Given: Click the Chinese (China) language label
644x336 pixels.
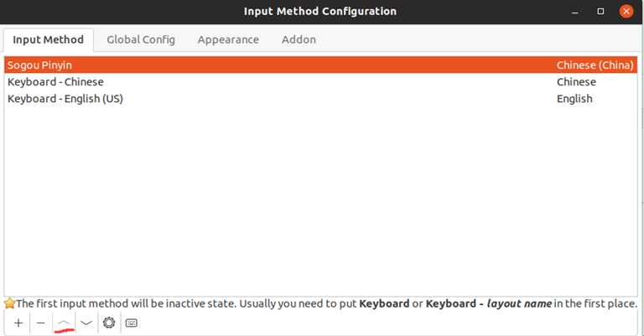Looking at the screenshot, I should (x=595, y=65).
